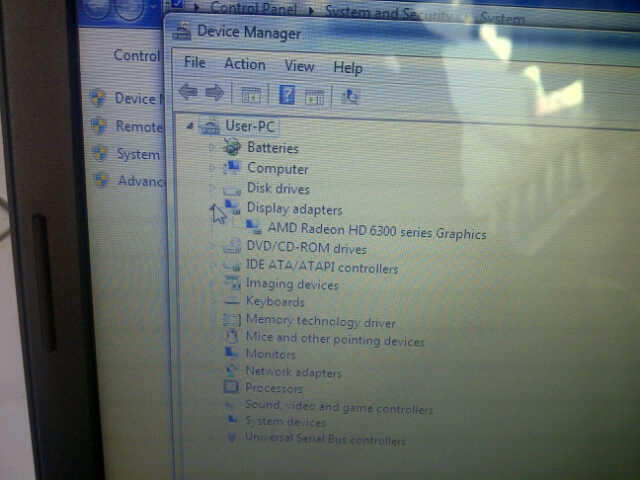Select the DVD/CD-ROM drives entry
The image size is (640, 480).
307,248
